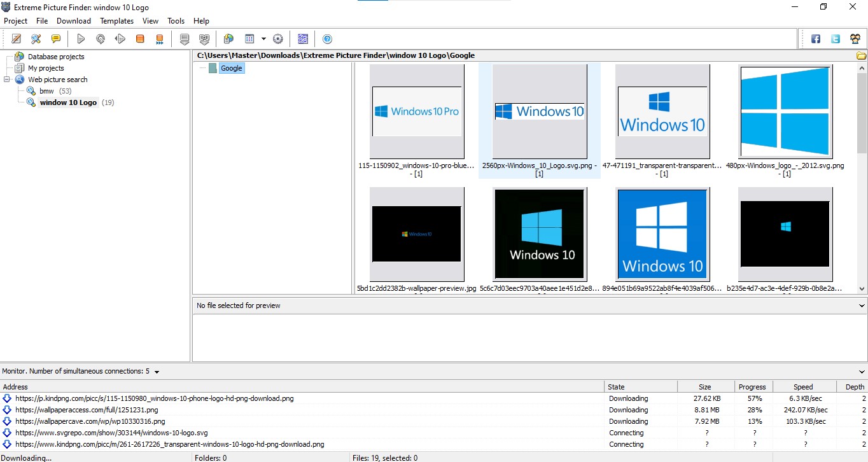Select the 5c6c7d03eec9703a thumbnail
This screenshot has width=868, height=462.
pos(540,234)
